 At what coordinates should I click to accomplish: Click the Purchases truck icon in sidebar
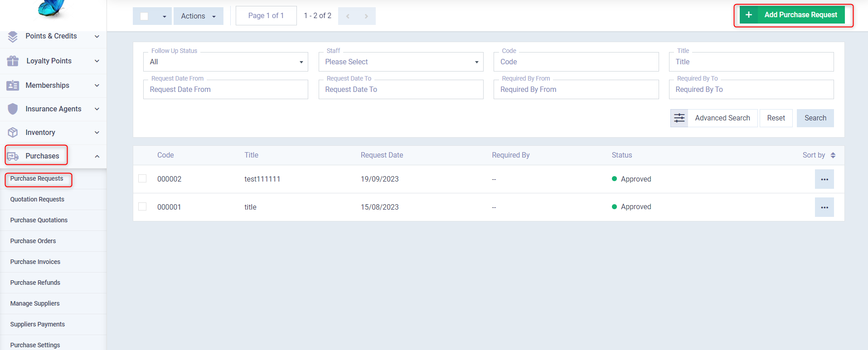pos(13,156)
